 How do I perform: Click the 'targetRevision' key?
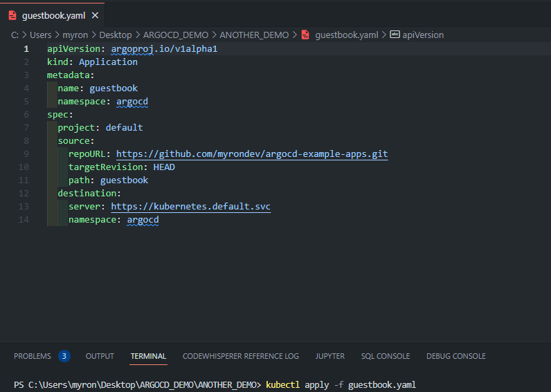[106, 167]
